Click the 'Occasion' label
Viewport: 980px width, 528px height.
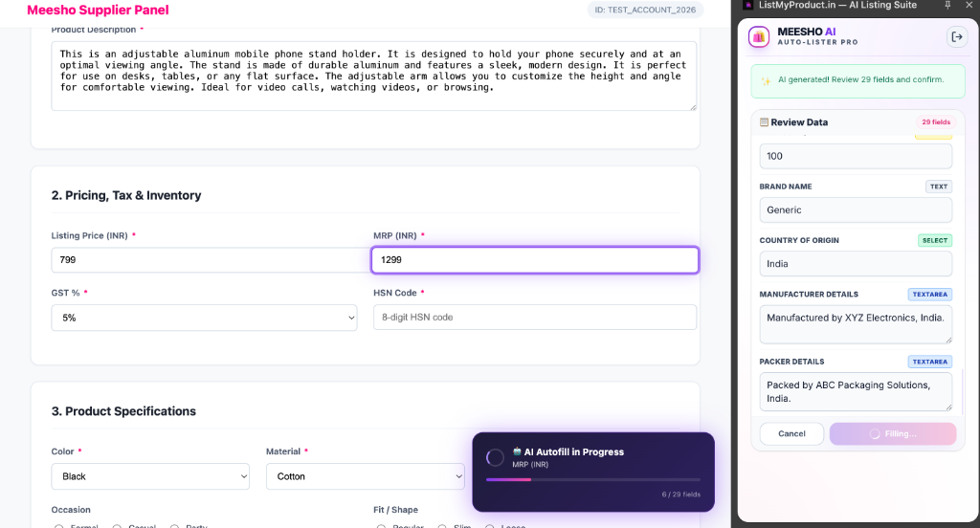(x=71, y=510)
